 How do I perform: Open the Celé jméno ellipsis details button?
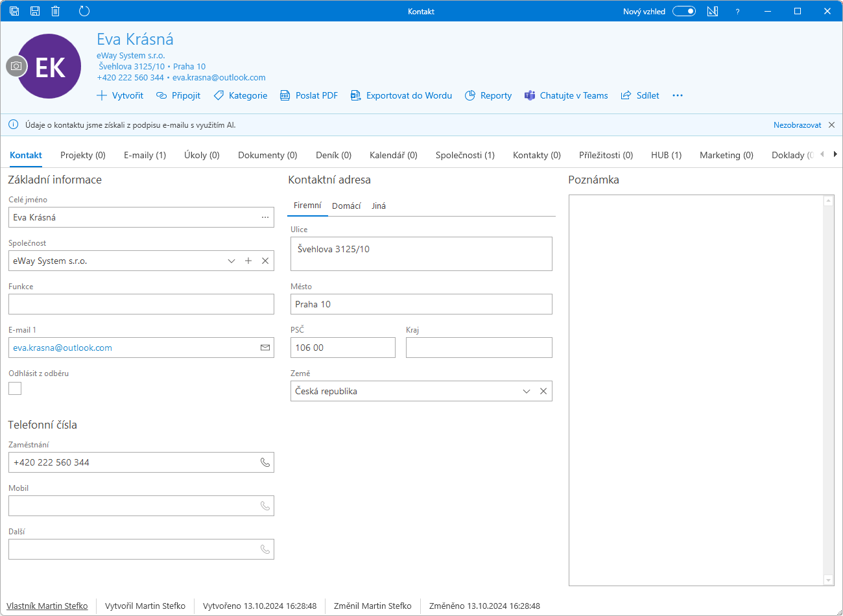[265, 217]
